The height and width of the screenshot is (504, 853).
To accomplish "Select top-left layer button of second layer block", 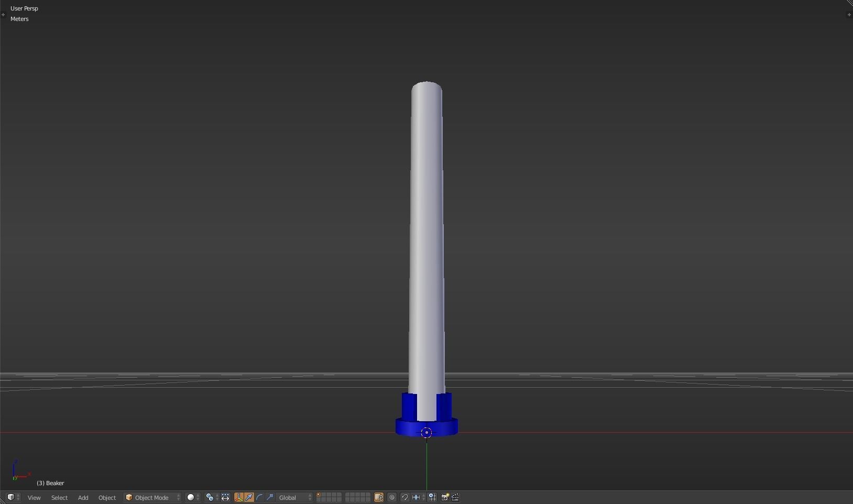I will (348, 494).
